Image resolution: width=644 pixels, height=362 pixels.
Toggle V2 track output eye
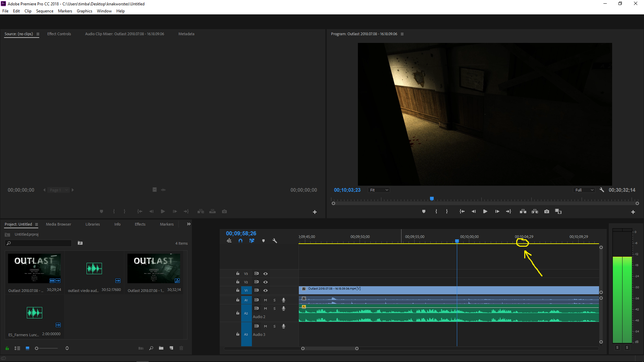265,282
